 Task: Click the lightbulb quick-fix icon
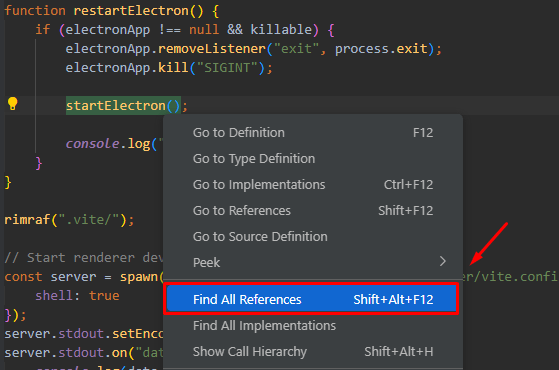coord(12,104)
